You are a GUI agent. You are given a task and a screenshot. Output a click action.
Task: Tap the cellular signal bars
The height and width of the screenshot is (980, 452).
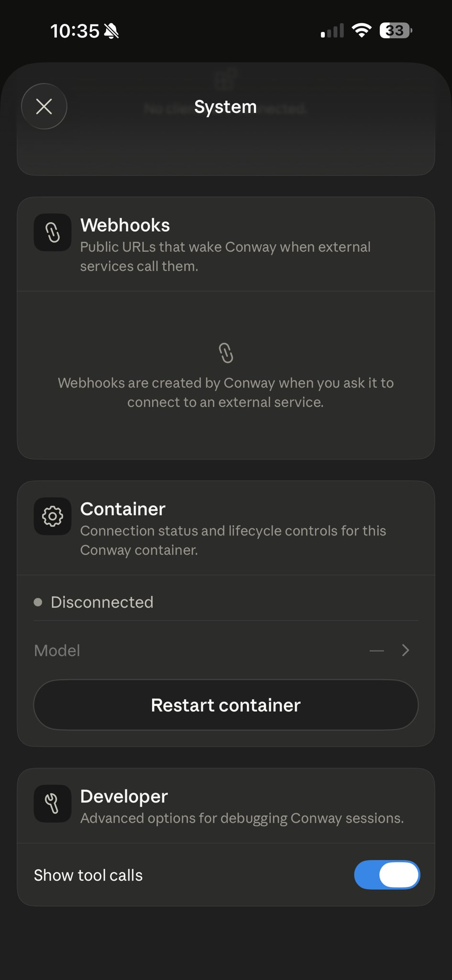[x=332, y=31]
